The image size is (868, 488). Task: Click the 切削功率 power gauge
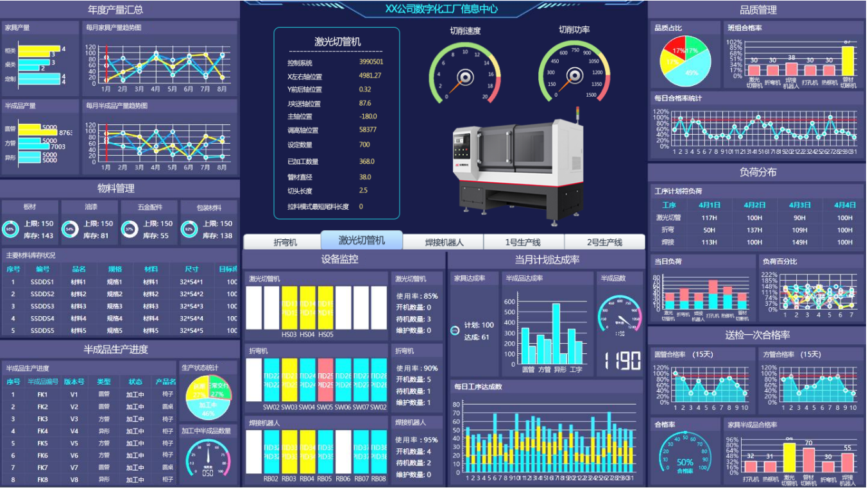coord(574,72)
